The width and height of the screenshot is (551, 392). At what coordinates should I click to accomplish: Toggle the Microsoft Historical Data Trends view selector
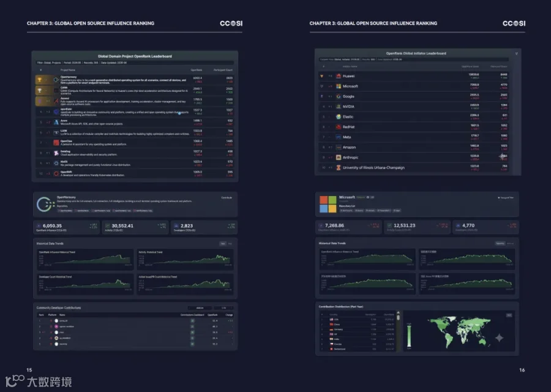[x=500, y=243]
